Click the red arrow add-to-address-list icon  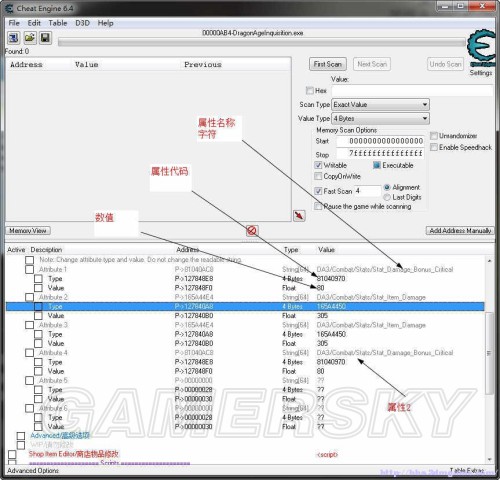(x=299, y=215)
